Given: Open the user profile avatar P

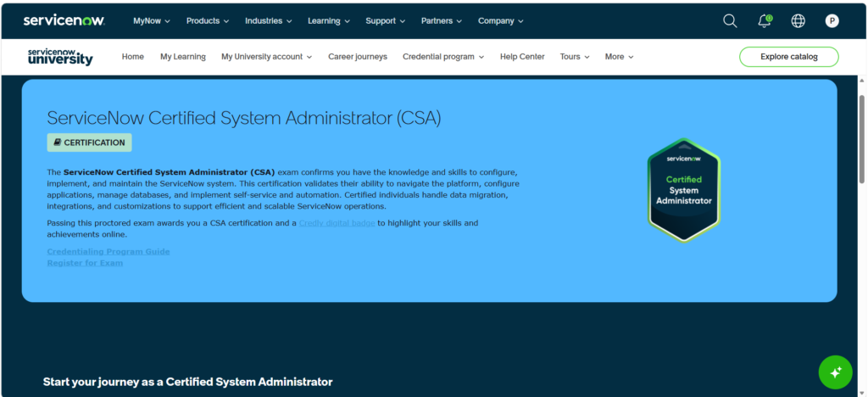Looking at the screenshot, I should pyautogui.click(x=832, y=21).
